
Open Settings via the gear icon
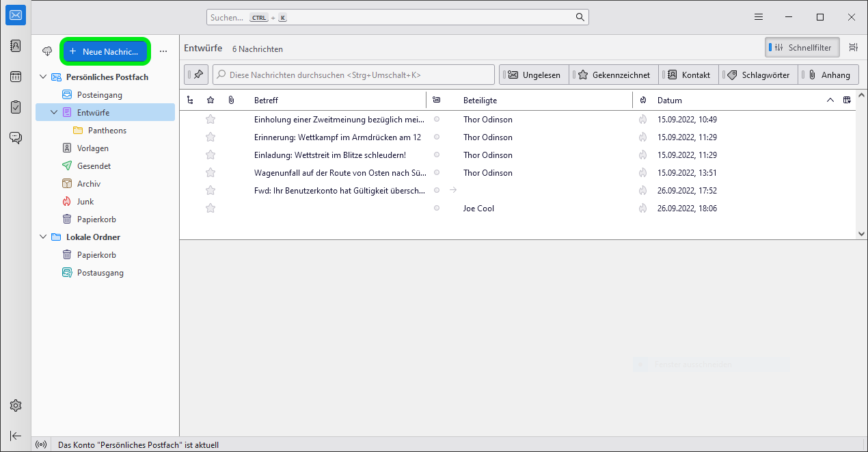pyautogui.click(x=16, y=406)
